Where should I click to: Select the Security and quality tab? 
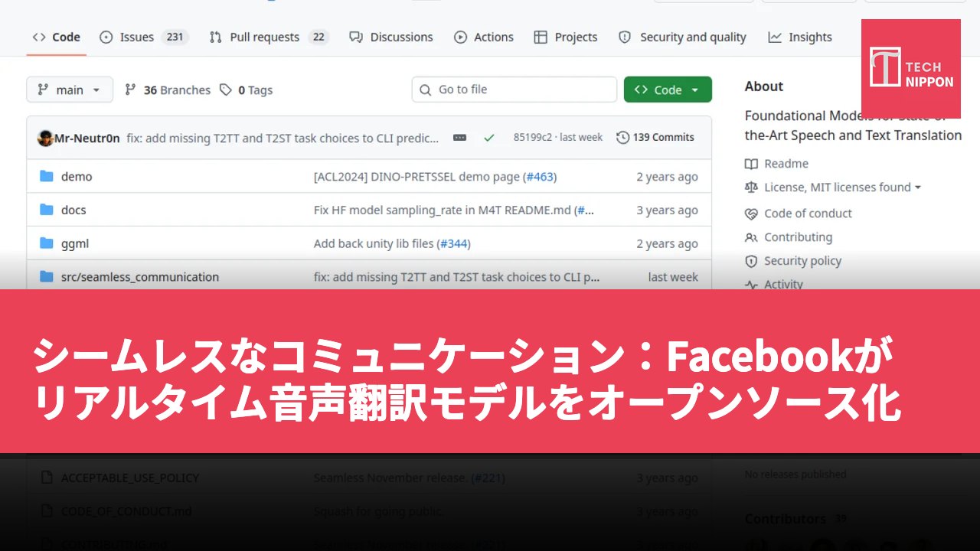point(682,37)
